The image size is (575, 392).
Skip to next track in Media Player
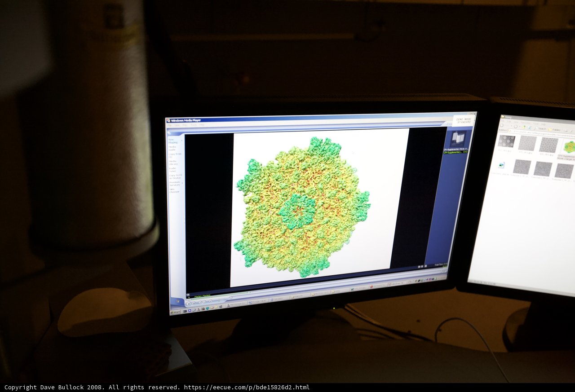coord(204,302)
